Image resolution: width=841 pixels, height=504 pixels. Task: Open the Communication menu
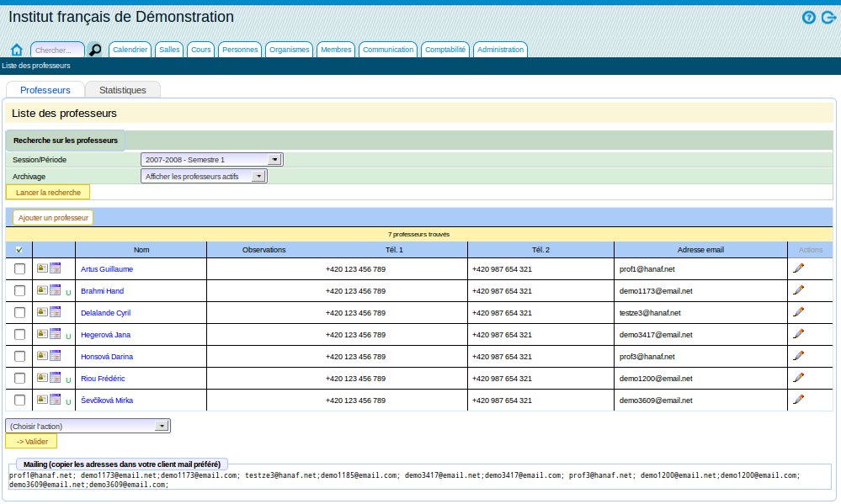388,50
